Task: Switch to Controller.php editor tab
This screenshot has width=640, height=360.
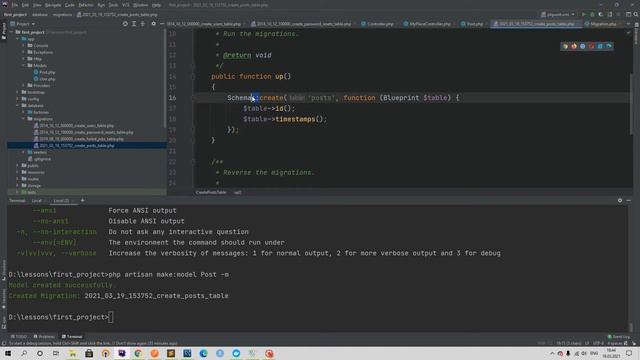Action: tap(377, 24)
